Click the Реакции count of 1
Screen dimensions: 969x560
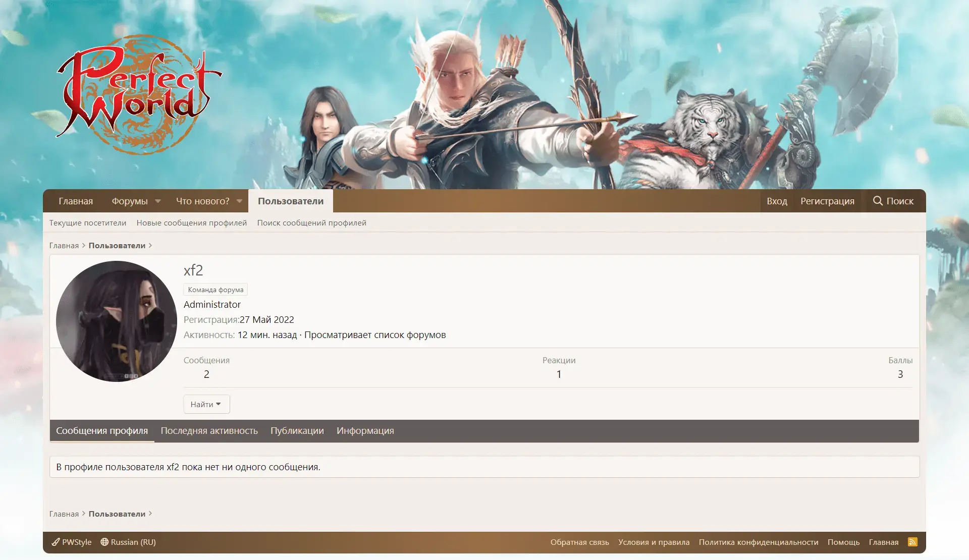pyautogui.click(x=559, y=374)
